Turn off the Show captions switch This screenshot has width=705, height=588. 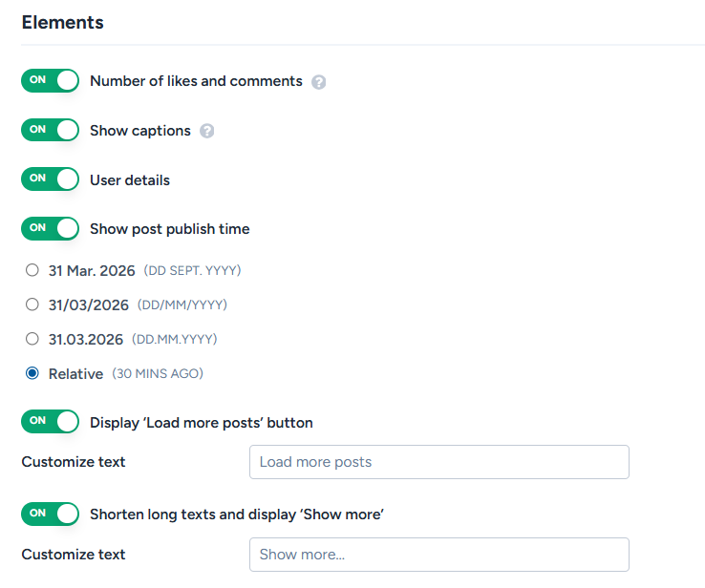pos(51,131)
